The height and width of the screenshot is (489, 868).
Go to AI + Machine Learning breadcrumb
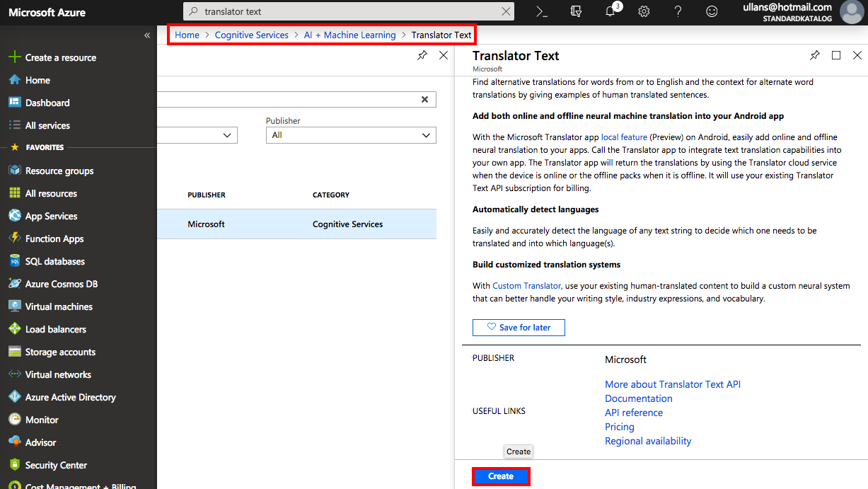click(350, 35)
